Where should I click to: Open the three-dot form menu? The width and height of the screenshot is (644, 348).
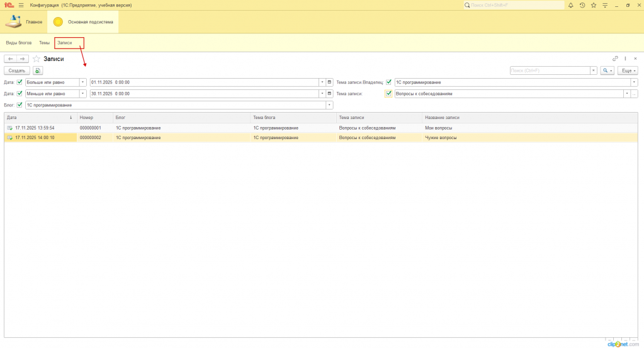(x=625, y=59)
